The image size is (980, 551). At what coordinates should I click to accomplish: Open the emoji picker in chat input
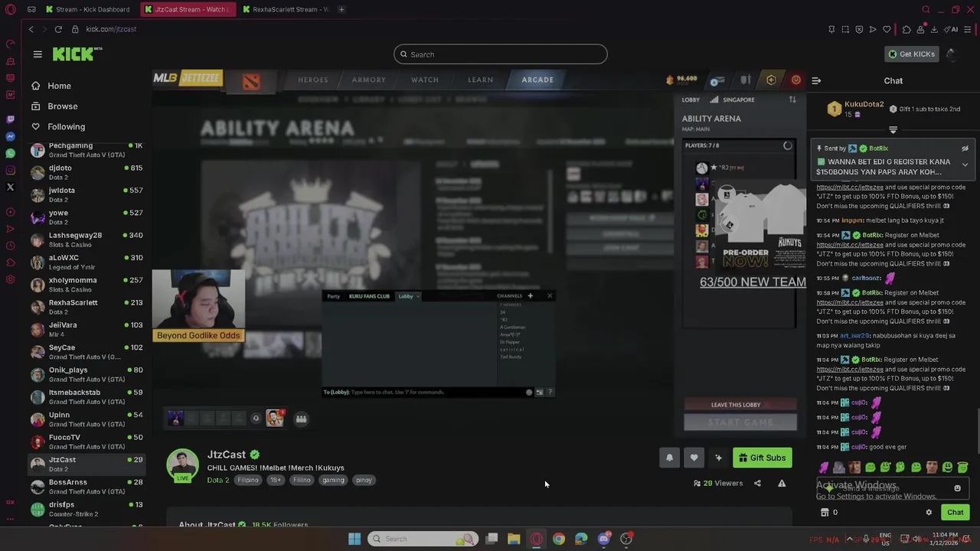[957, 488]
